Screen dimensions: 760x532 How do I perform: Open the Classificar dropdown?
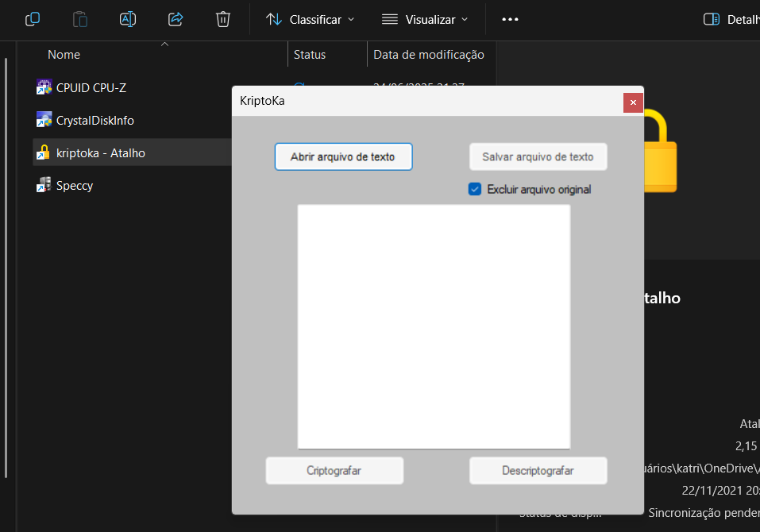[310, 19]
